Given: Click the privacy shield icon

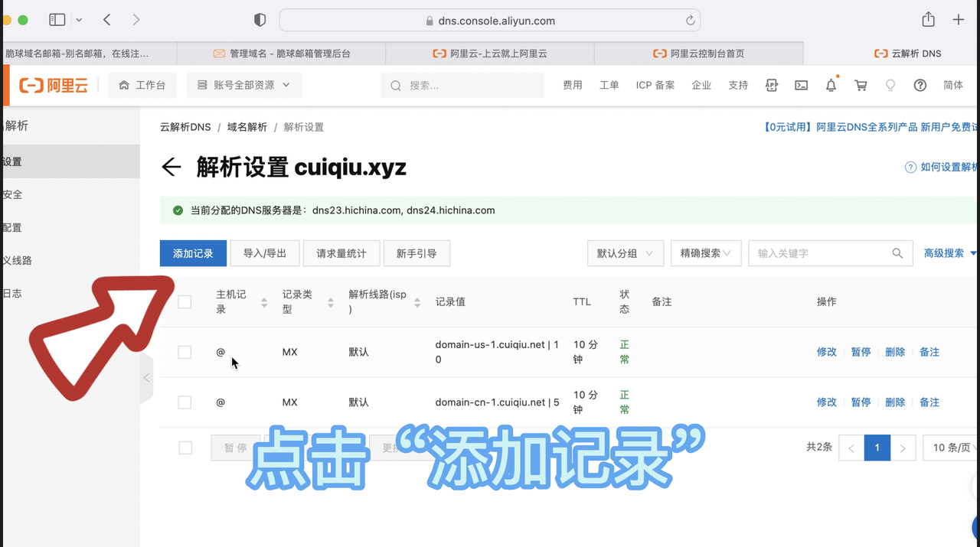Looking at the screenshot, I should pyautogui.click(x=260, y=21).
